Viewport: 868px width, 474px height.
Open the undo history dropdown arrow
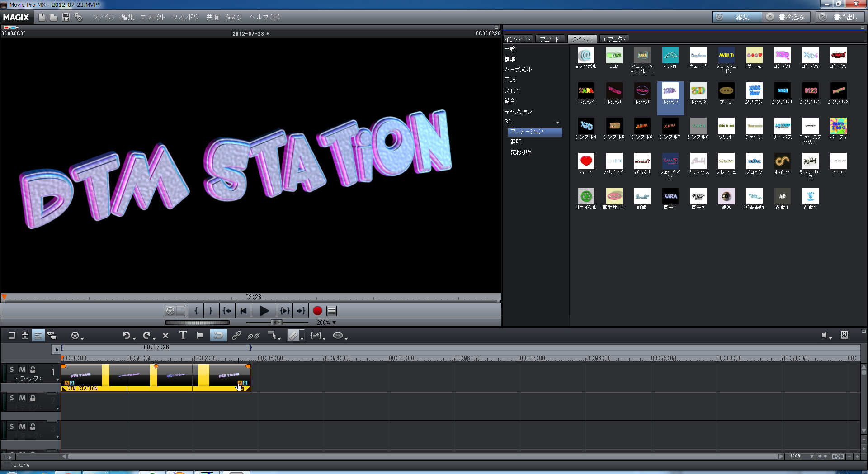tap(134, 339)
